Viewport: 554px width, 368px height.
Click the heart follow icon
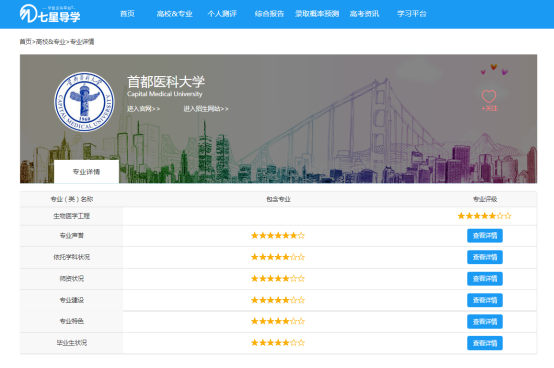coord(489,96)
